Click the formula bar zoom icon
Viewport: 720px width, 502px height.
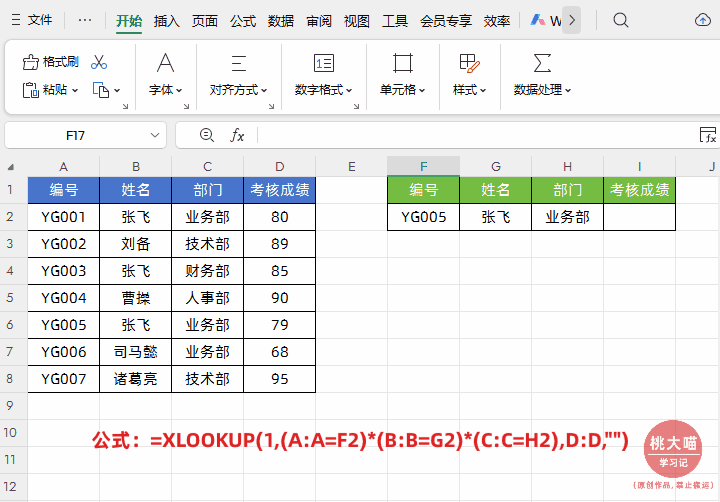point(207,135)
